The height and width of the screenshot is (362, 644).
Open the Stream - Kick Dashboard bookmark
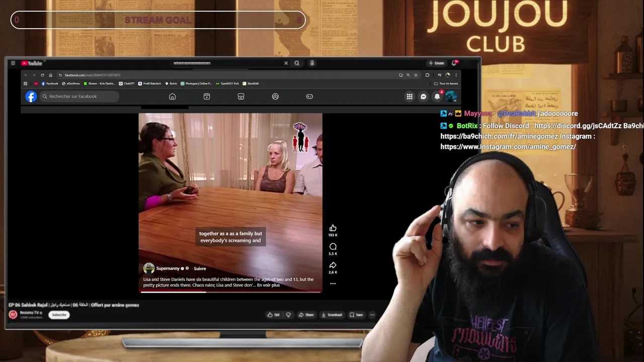click(99, 83)
